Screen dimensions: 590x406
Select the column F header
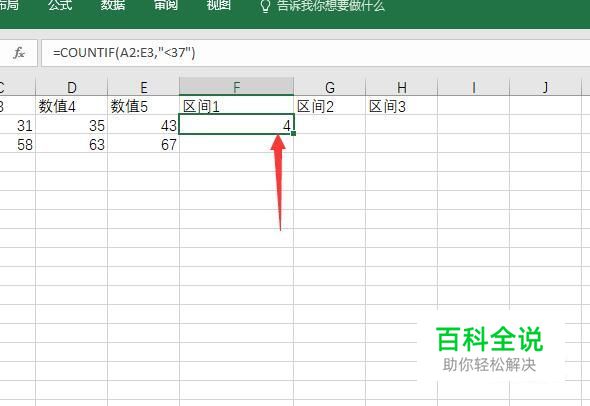236,87
